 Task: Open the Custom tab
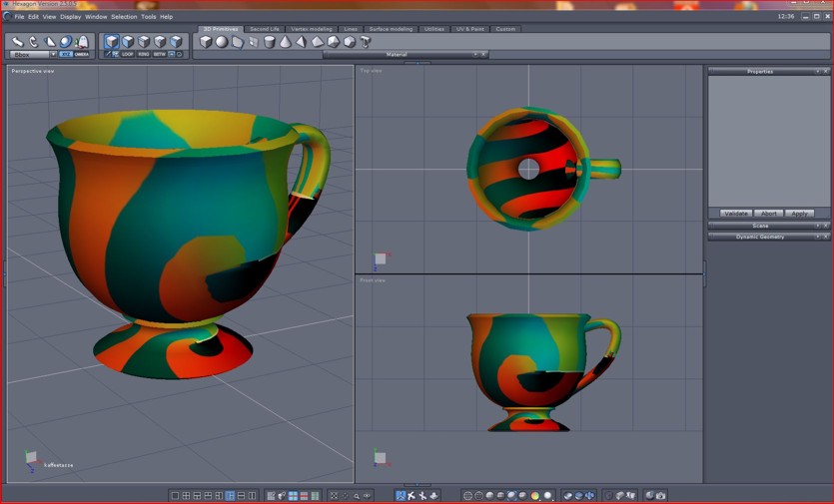[x=505, y=29]
